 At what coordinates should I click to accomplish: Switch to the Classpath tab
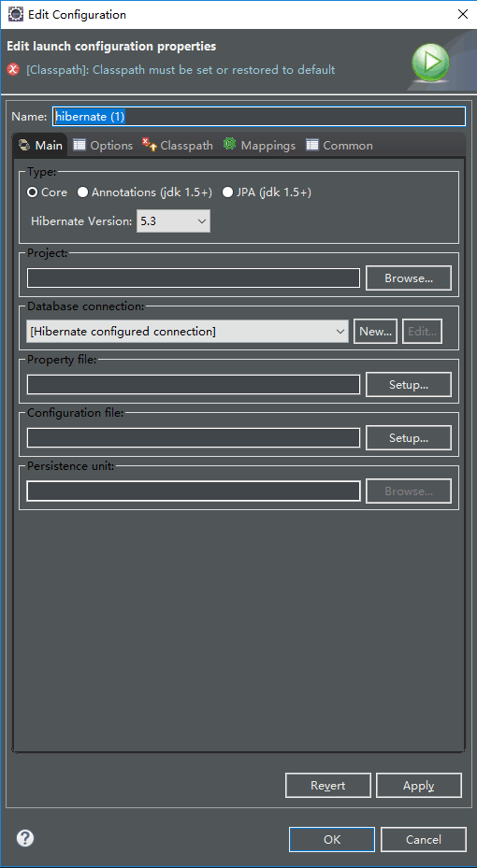(x=178, y=145)
